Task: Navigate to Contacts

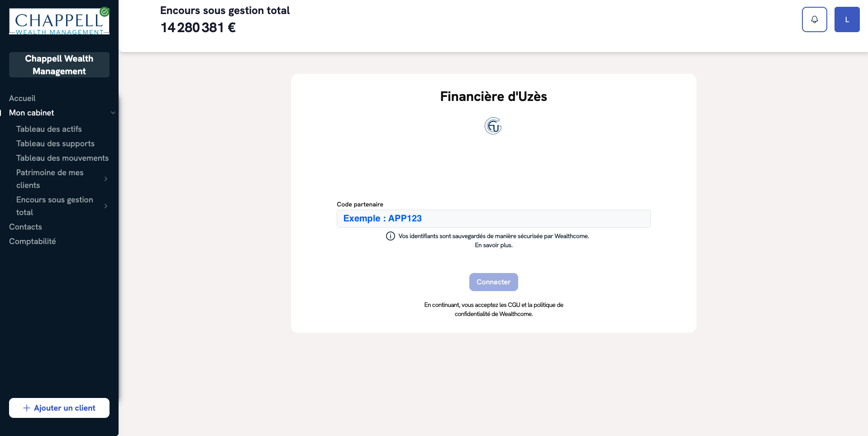Action: [25, 227]
